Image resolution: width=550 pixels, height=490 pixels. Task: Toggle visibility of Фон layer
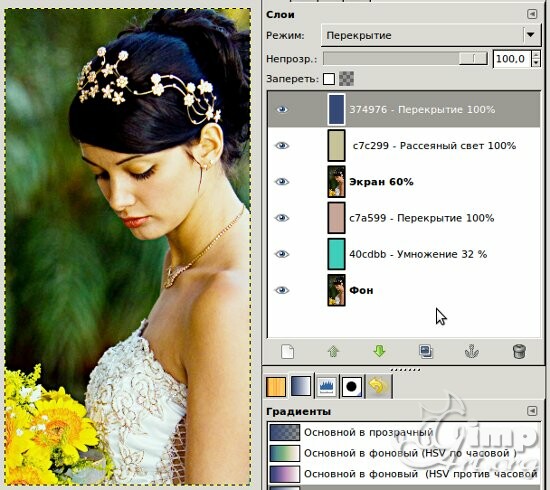pyautogui.click(x=282, y=290)
